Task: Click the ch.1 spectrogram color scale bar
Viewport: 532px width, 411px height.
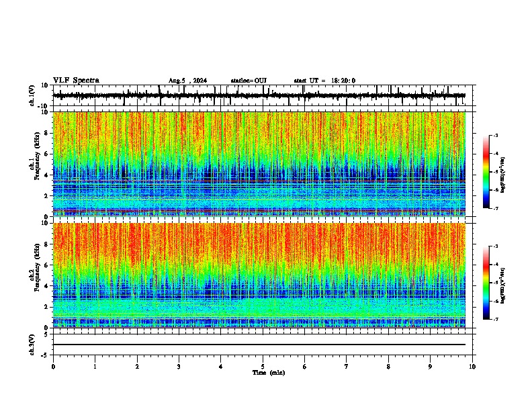Action: click(x=486, y=172)
